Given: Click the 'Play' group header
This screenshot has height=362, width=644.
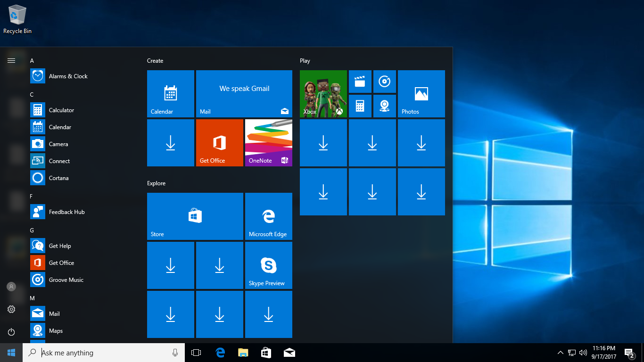Looking at the screenshot, I should pyautogui.click(x=305, y=61).
